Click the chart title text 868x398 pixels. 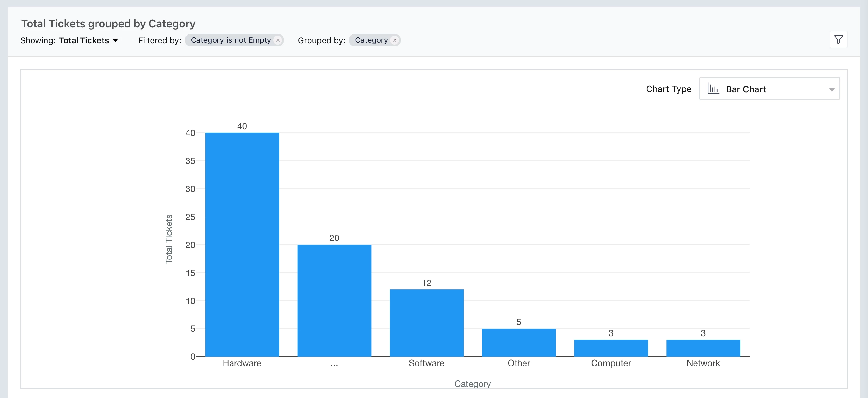click(x=108, y=24)
